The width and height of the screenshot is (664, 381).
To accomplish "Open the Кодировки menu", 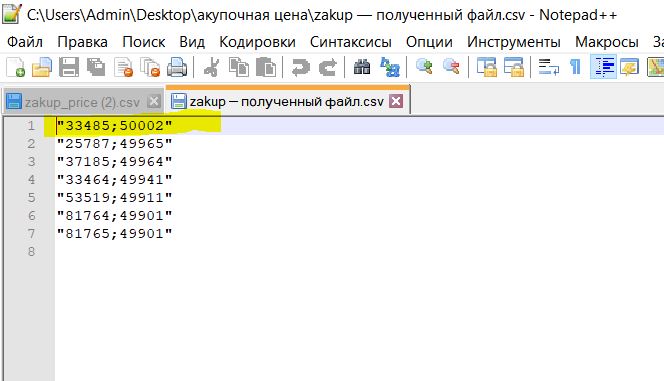I will [x=257, y=42].
